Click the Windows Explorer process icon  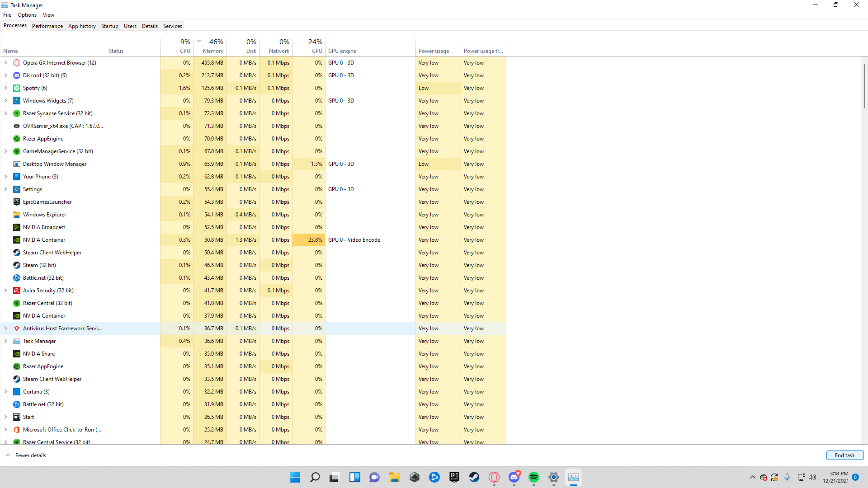click(17, 215)
